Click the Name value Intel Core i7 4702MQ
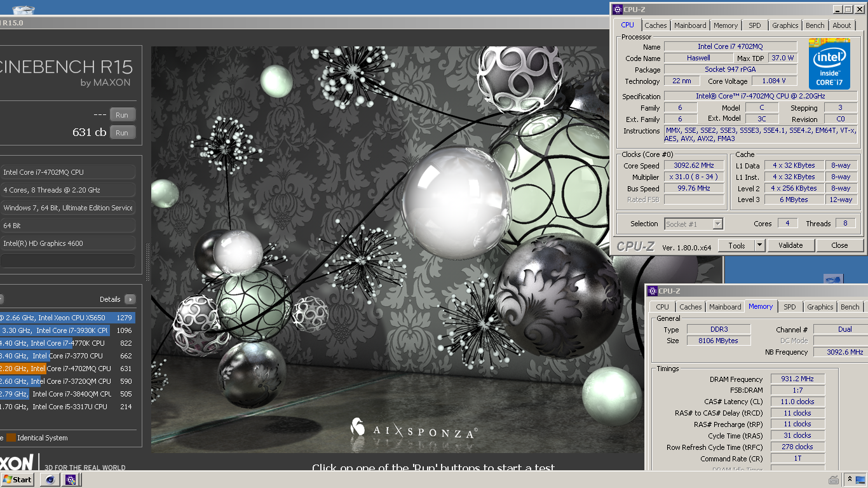This screenshot has width=868, height=488. pyautogui.click(x=730, y=46)
